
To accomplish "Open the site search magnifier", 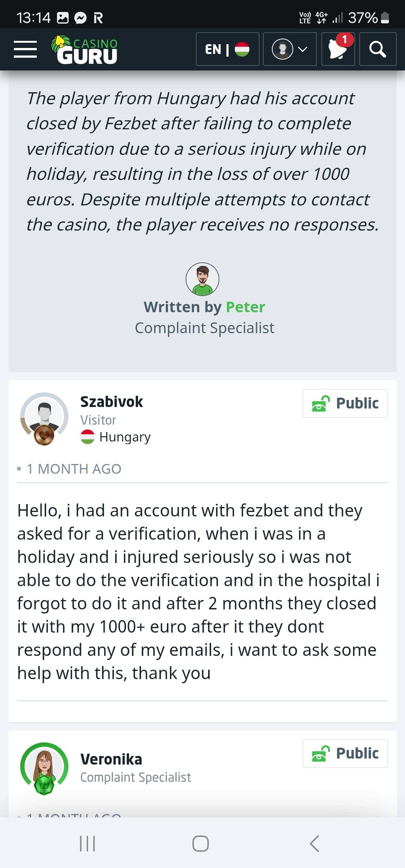I will coord(377,49).
